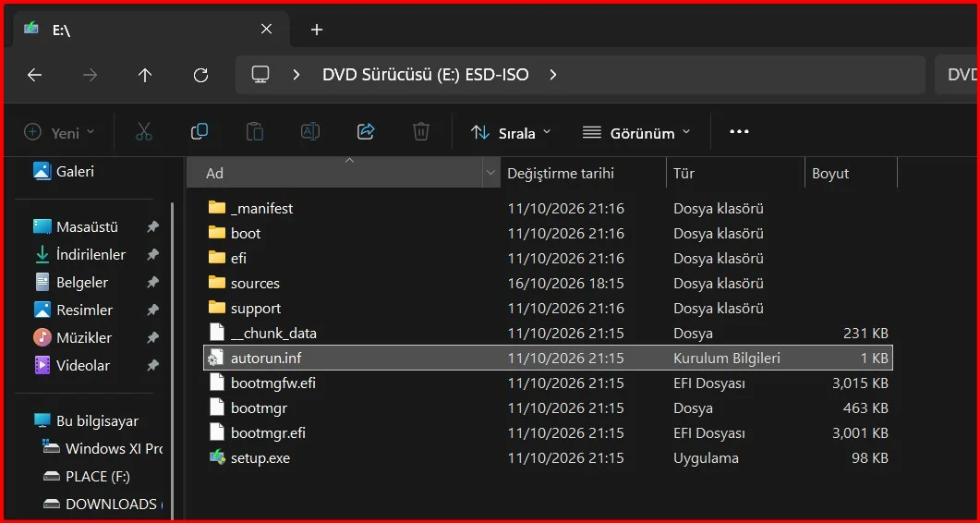Click the Rename icon in toolbar

tap(310, 131)
